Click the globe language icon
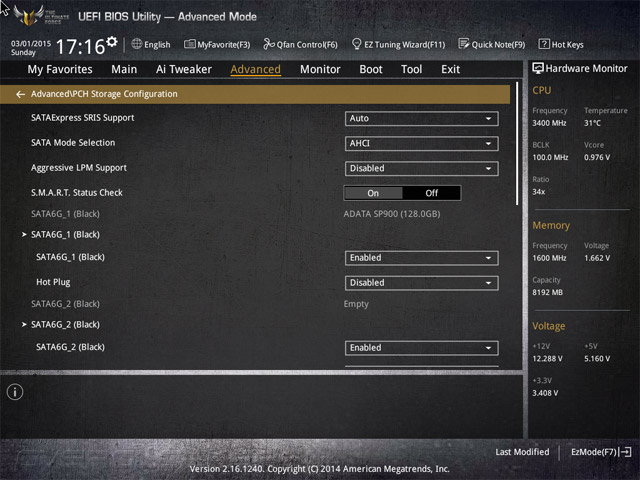 [136, 44]
